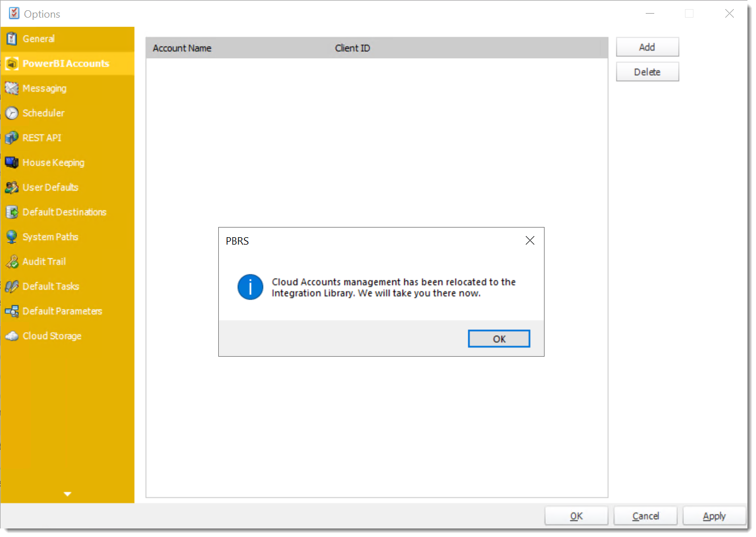The image size is (756, 537).
Task: Click the Delete account button
Action: point(647,72)
